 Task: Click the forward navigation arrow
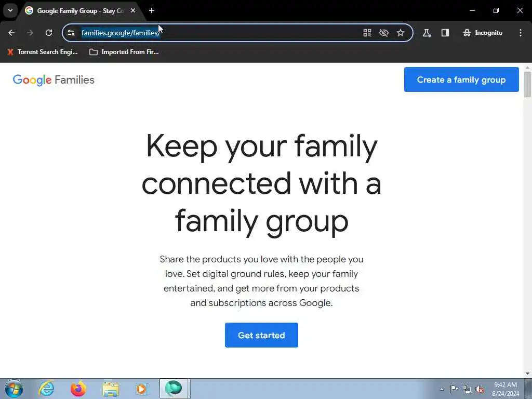point(30,33)
